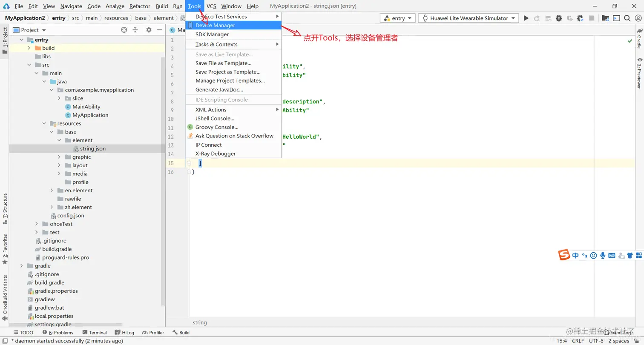
Task: Click the line separator CRLF in status bar
Action: click(578, 341)
